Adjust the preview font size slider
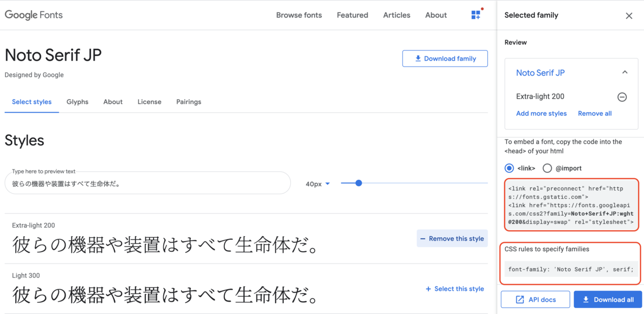Screen dimensions: 644x314 (358, 183)
